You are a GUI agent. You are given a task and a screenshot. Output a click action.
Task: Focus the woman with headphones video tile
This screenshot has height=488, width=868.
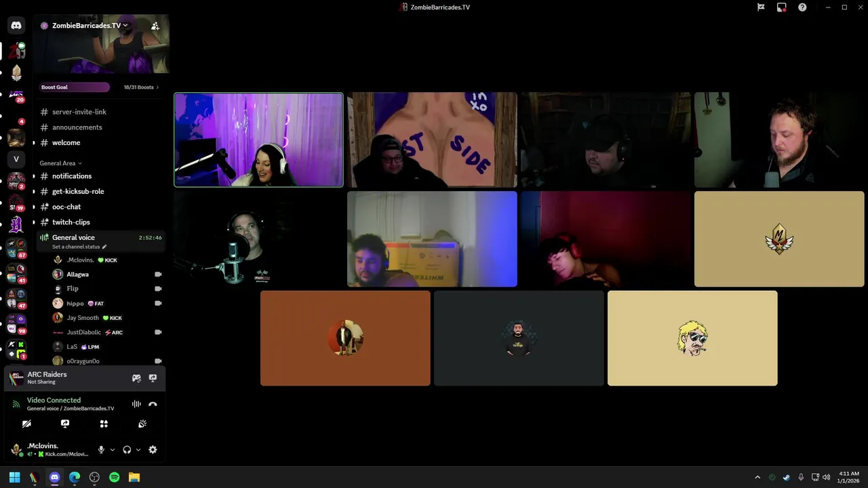pos(258,140)
